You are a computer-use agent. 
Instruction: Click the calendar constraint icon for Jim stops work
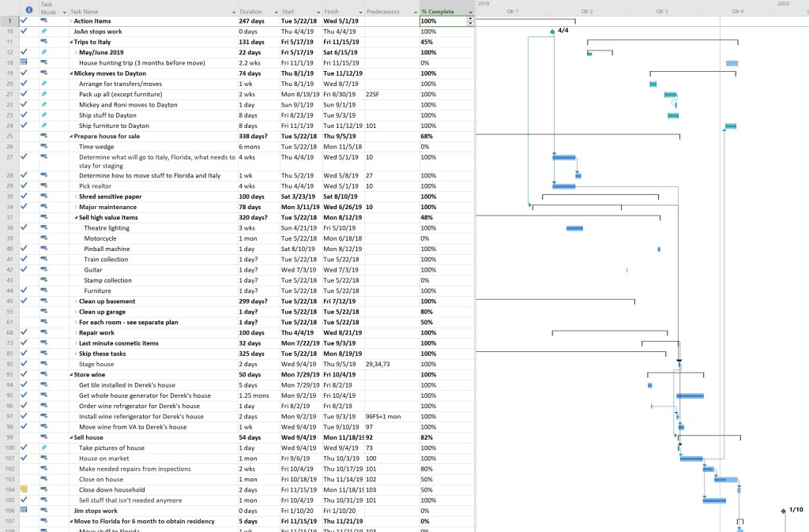tap(24, 511)
